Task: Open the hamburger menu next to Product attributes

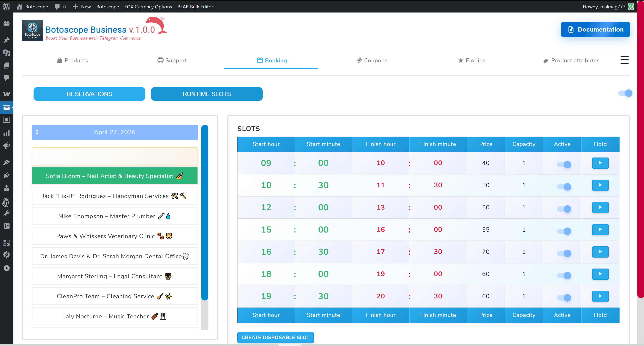Action: coord(624,60)
